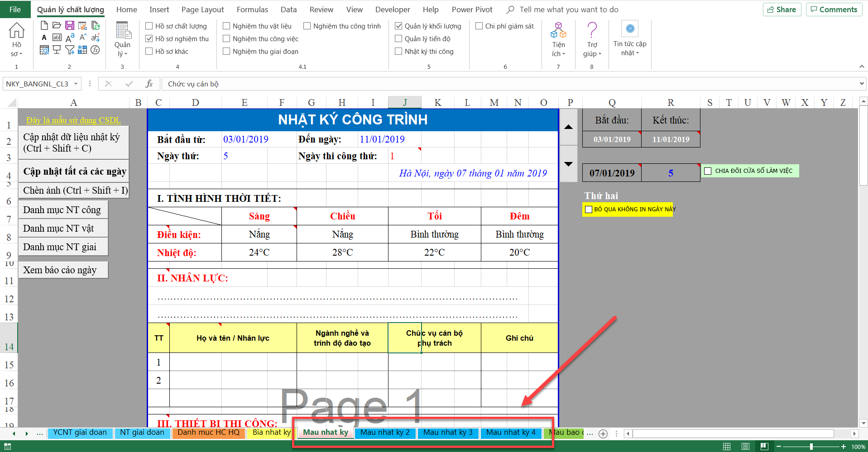Viewport: 868px width, 452px height.
Task: Click the change case 'Aa' icon
Action: [x=70, y=38]
